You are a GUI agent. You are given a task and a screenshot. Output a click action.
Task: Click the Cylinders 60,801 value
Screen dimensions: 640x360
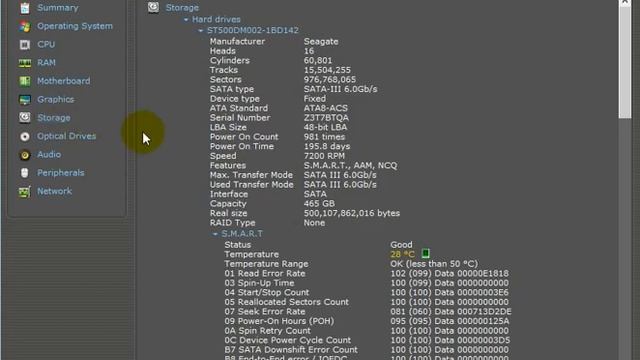pos(318,61)
